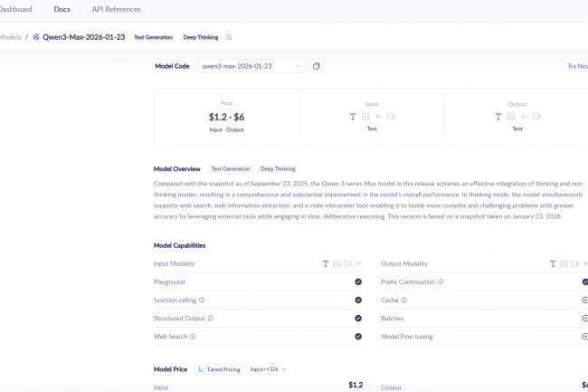The width and height of the screenshot is (588, 392).
Task: Click the info icon next to function calling
Action: (202, 301)
